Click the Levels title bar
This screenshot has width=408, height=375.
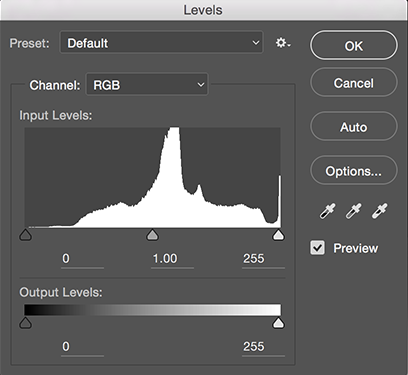point(204,10)
